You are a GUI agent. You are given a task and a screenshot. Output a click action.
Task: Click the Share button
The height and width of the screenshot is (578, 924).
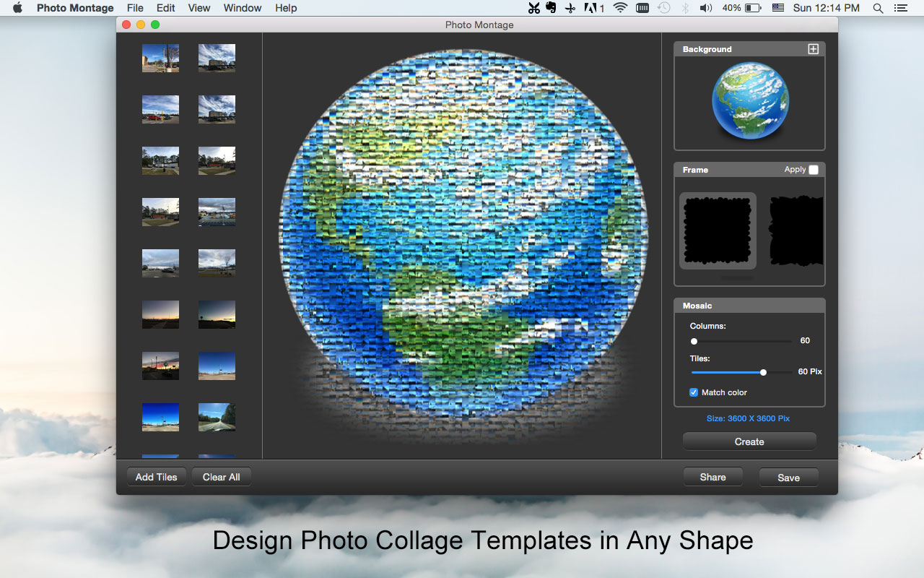pos(712,477)
